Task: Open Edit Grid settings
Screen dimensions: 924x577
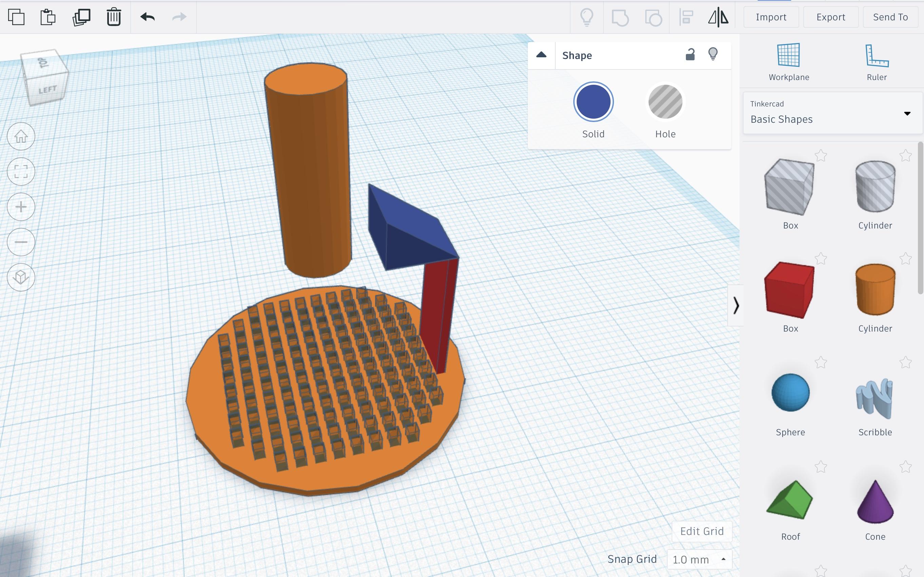Action: pyautogui.click(x=702, y=531)
